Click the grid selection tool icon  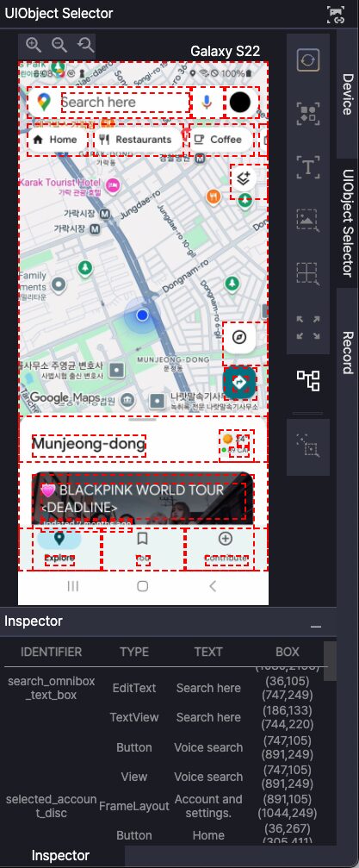[308, 273]
